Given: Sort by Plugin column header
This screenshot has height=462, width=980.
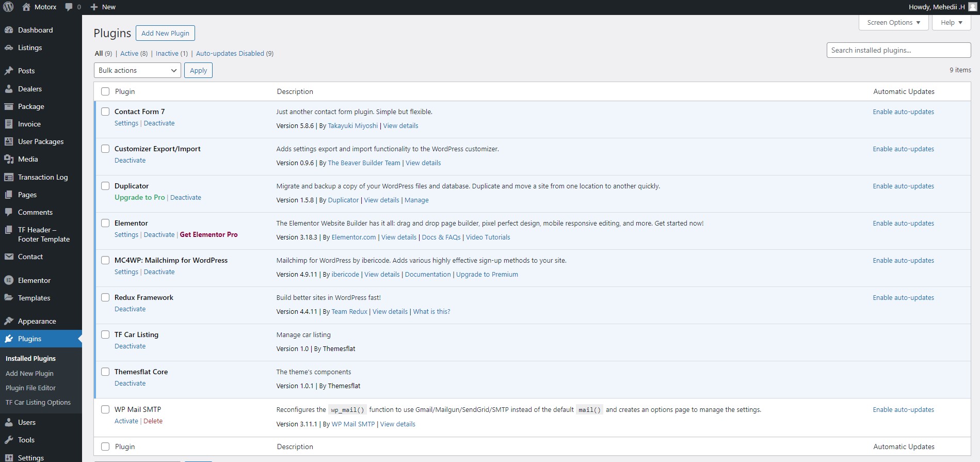Looking at the screenshot, I should coord(125,91).
